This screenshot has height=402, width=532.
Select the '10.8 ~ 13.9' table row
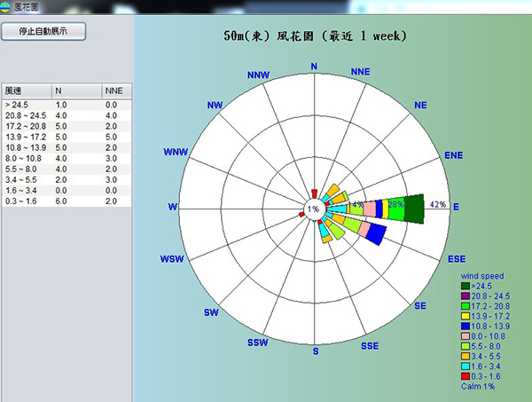pyautogui.click(x=27, y=147)
